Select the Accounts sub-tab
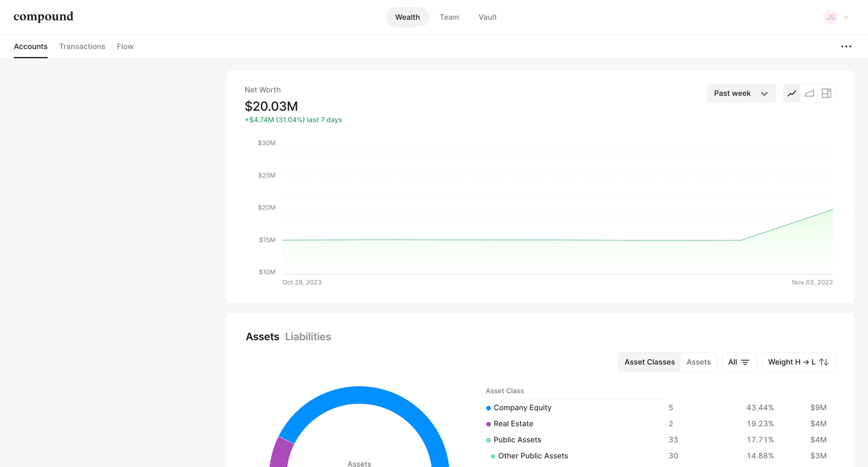 pyautogui.click(x=30, y=46)
